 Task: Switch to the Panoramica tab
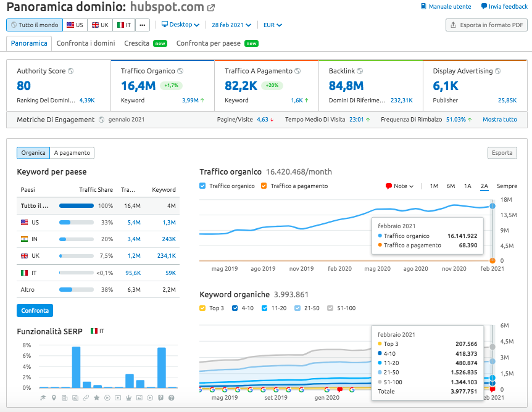pos(29,43)
